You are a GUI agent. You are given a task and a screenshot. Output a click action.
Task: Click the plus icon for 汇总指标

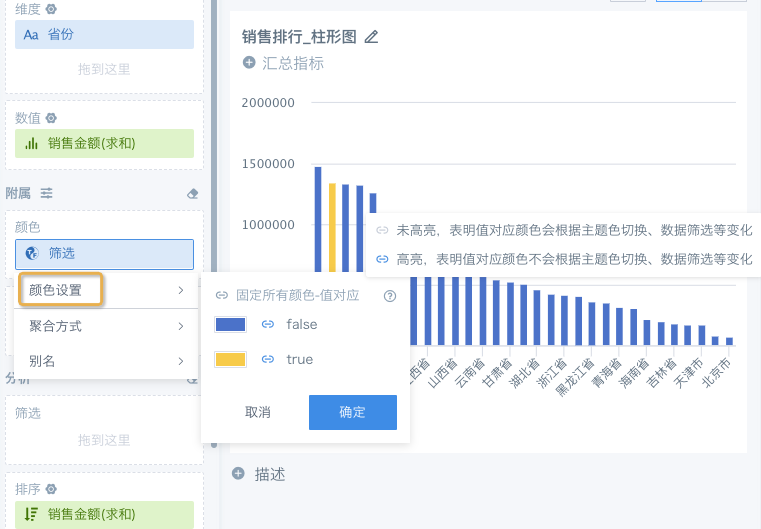[249, 63]
